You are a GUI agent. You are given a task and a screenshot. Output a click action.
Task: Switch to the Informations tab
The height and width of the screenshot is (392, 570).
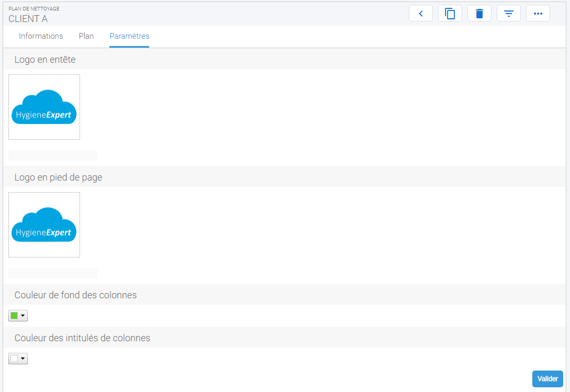pos(41,36)
